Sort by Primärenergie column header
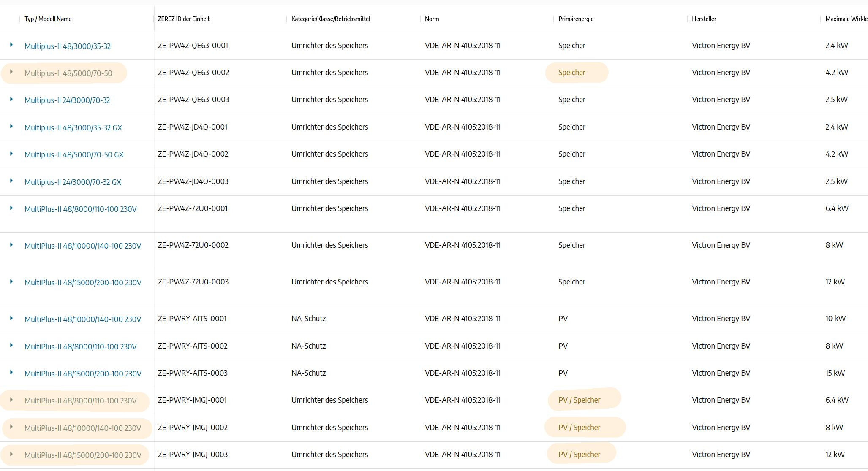The height and width of the screenshot is (471, 868). [576, 19]
